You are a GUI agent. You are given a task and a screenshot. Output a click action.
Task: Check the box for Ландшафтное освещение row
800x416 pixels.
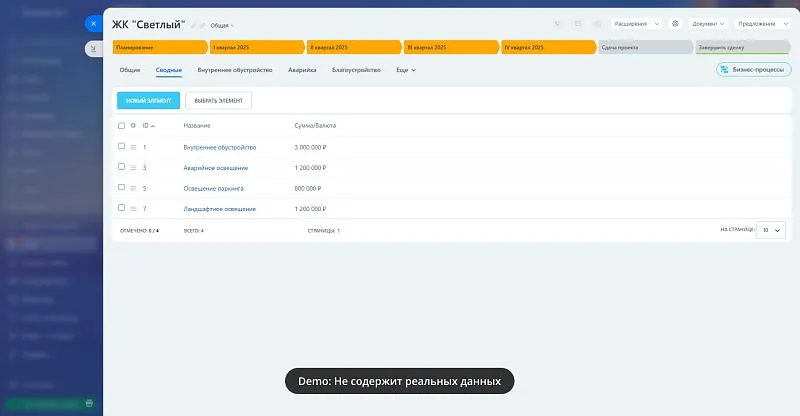(121, 207)
